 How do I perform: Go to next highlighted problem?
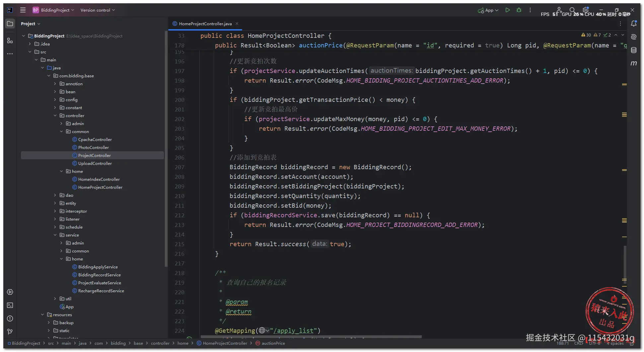tap(623, 35)
